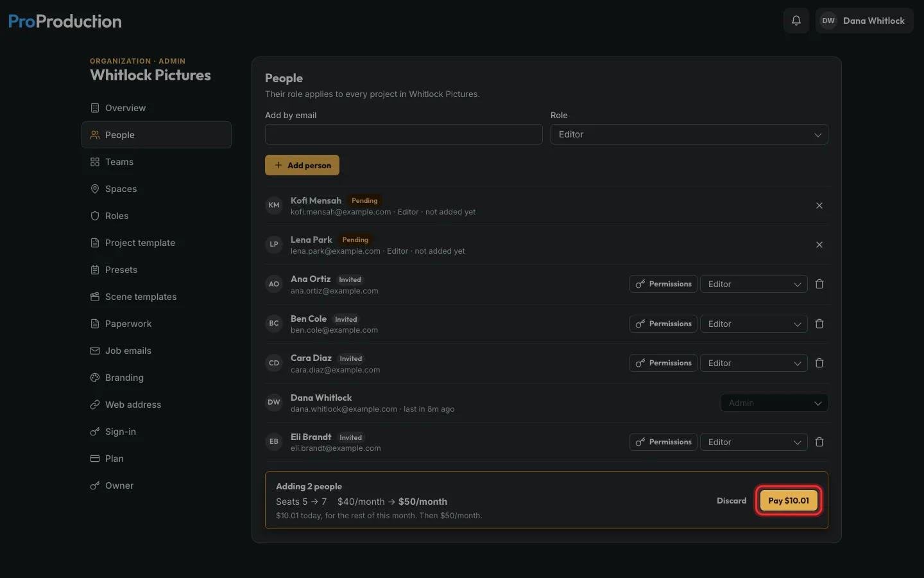
Task: Click the Invited badge next to Ben Cole
Action: pyautogui.click(x=346, y=319)
